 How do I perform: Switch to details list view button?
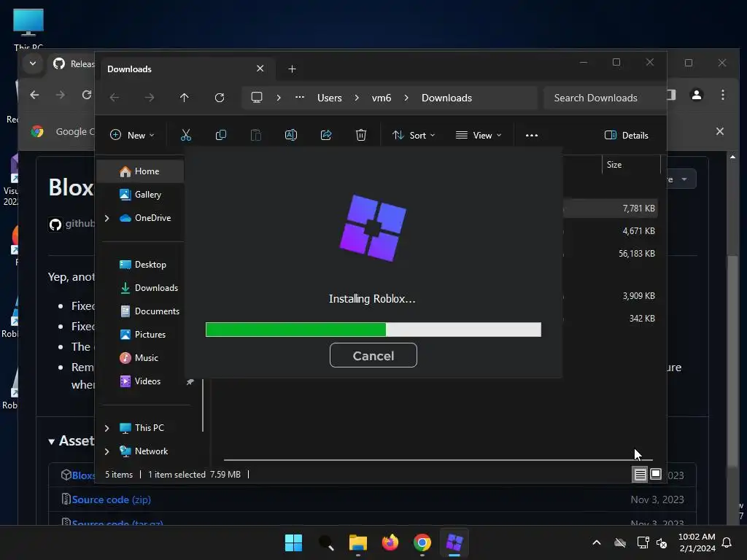tap(640, 474)
